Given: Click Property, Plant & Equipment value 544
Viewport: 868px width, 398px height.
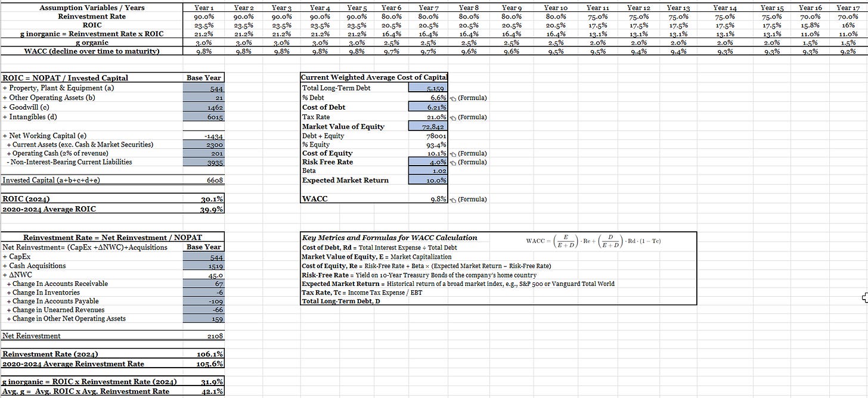Looking at the screenshot, I should click(x=204, y=88).
